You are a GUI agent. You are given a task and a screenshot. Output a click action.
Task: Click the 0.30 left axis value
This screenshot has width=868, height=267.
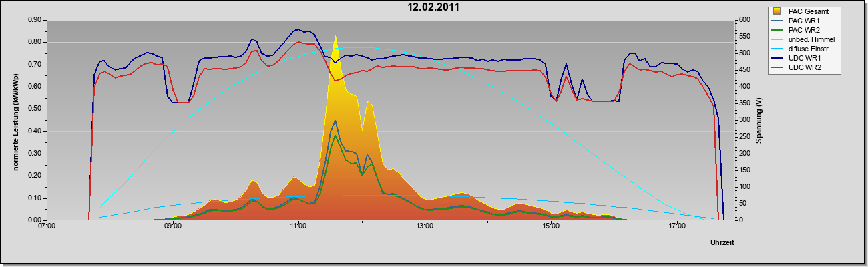[35, 154]
